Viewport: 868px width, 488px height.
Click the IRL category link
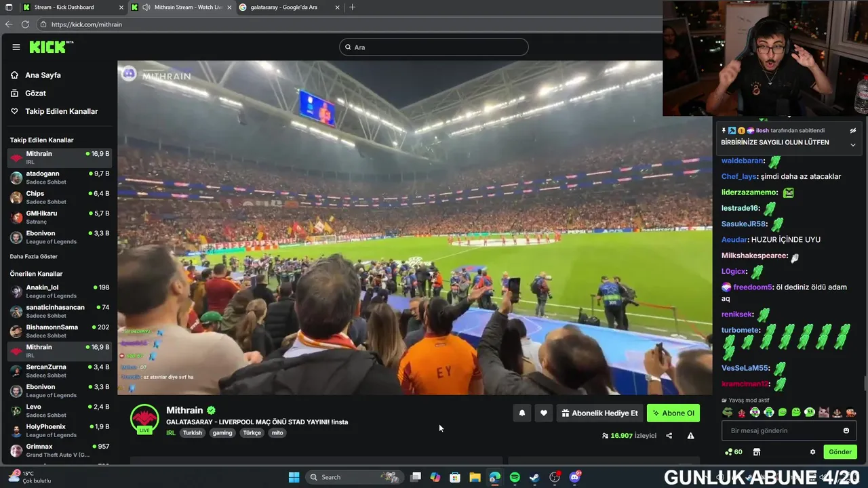[171, 432]
